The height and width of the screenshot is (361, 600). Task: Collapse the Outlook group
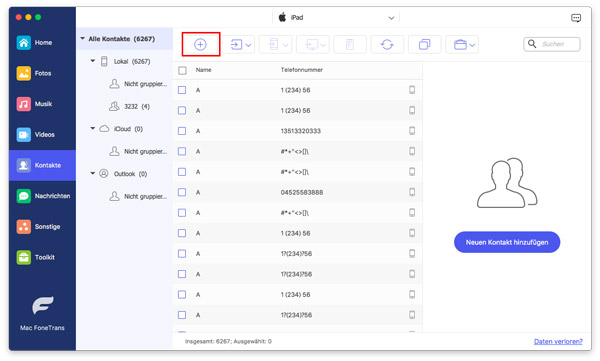[92, 173]
